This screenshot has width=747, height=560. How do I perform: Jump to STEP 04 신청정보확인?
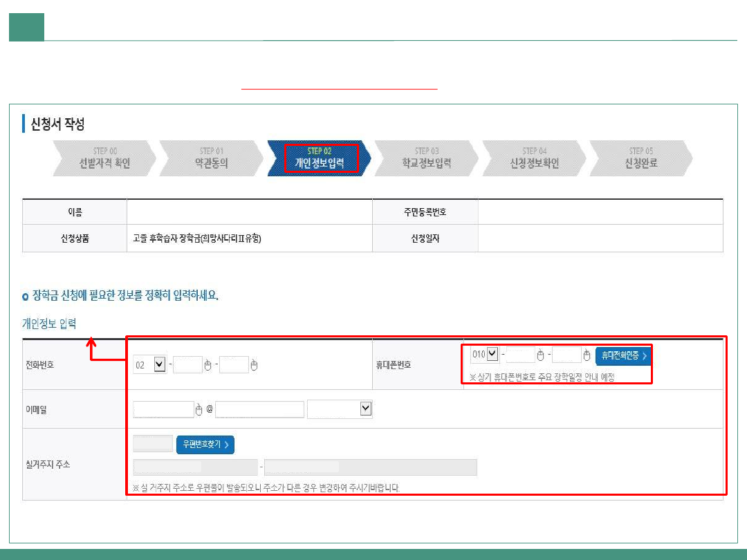coord(533,158)
